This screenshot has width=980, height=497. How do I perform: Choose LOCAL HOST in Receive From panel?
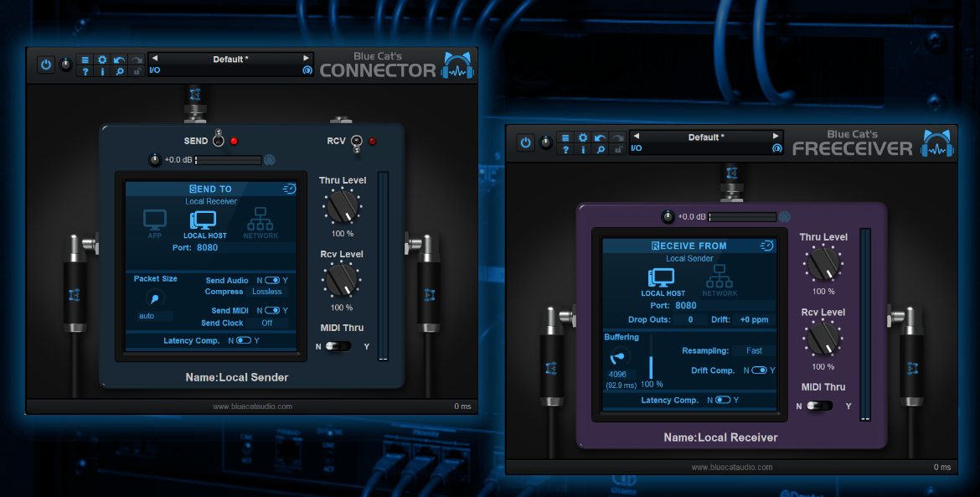663,282
